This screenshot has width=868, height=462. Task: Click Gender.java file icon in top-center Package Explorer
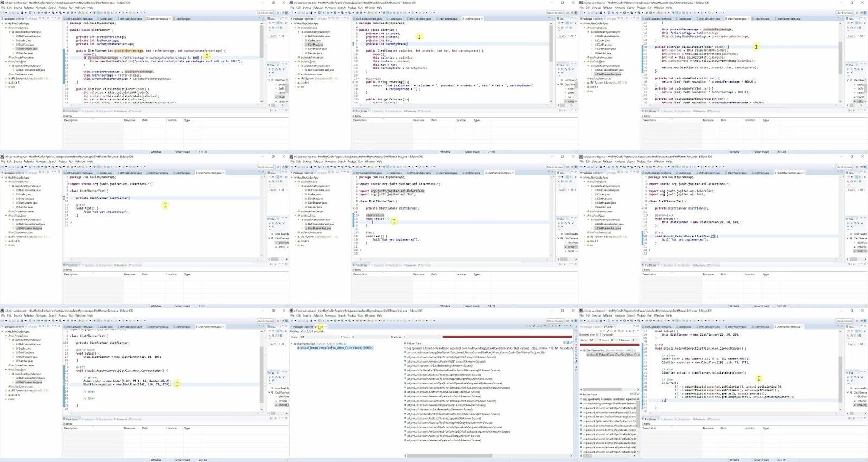[307, 53]
